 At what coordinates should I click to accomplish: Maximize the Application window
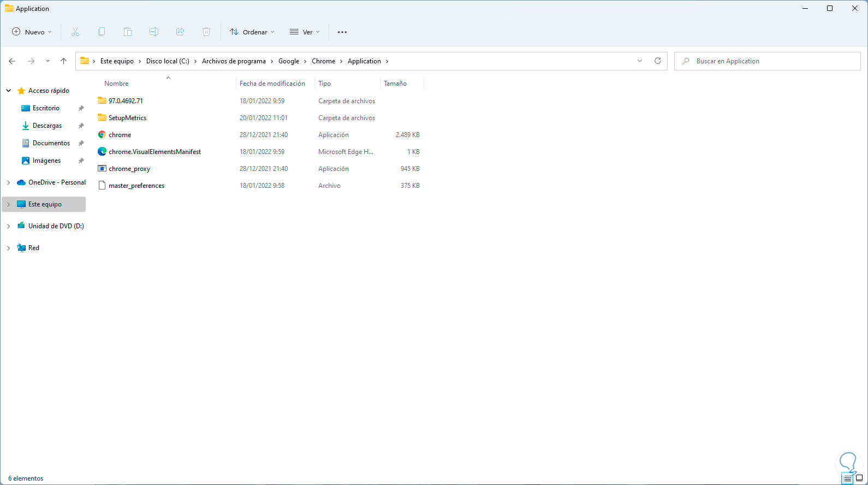pyautogui.click(x=830, y=8)
